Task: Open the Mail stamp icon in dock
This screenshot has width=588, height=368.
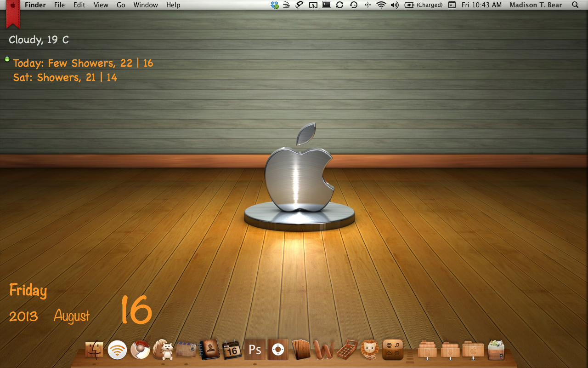Action: [186, 350]
